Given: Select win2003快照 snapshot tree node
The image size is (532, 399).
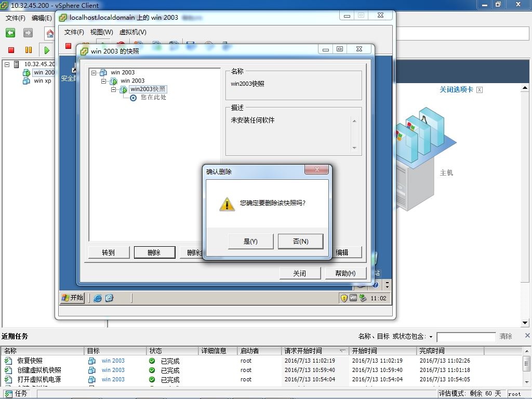Looking at the screenshot, I should pyautogui.click(x=148, y=89).
